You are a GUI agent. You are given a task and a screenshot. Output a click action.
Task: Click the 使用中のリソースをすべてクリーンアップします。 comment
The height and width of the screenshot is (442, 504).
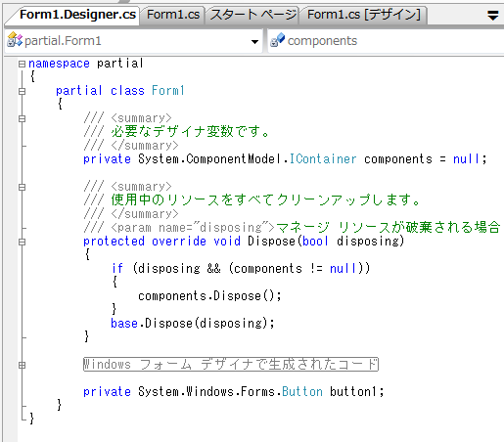pyautogui.click(x=265, y=200)
